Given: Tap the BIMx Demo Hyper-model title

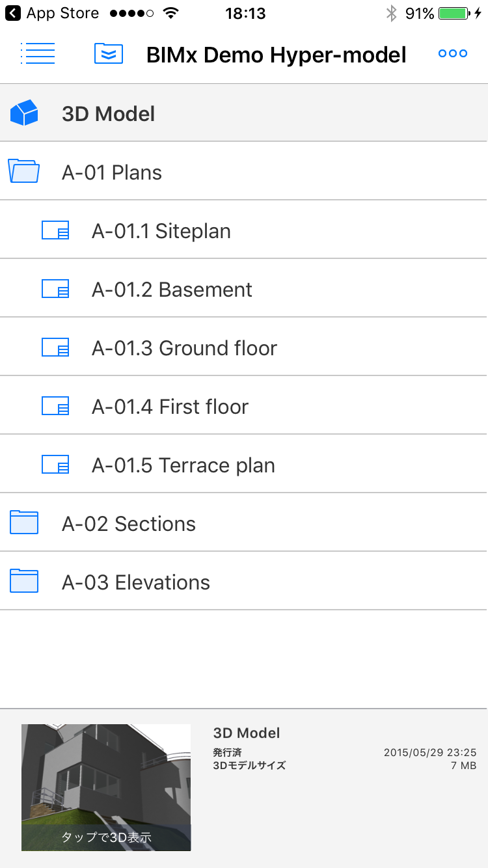Looking at the screenshot, I should (x=277, y=55).
